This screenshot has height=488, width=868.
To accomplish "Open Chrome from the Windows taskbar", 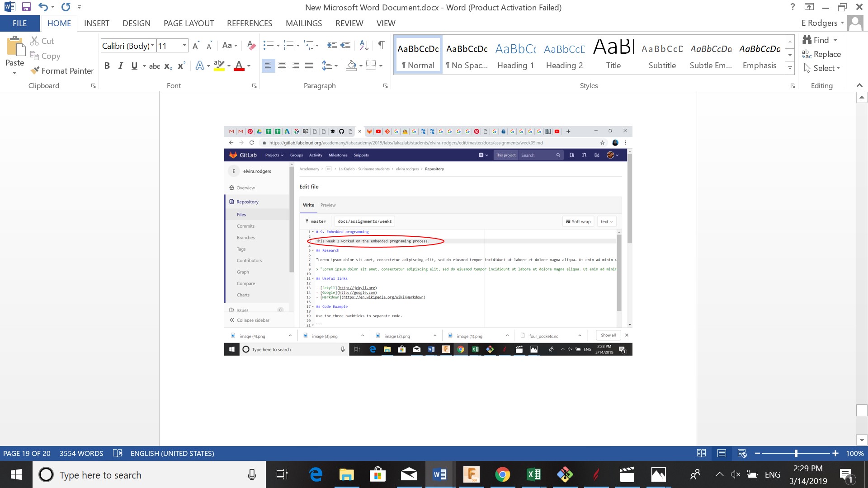I will [x=502, y=474].
